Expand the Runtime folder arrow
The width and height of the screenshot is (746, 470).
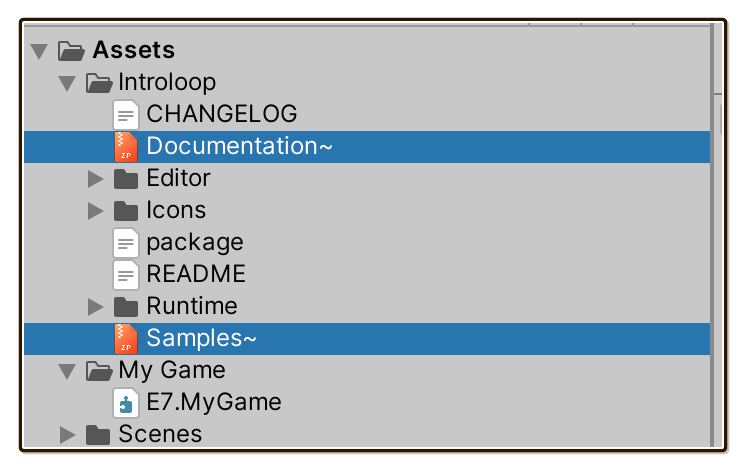coord(96,307)
